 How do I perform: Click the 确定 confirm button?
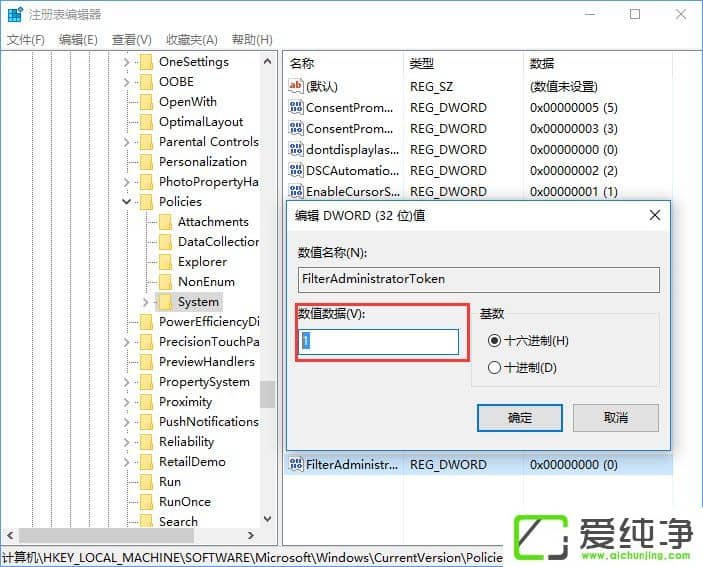click(519, 417)
